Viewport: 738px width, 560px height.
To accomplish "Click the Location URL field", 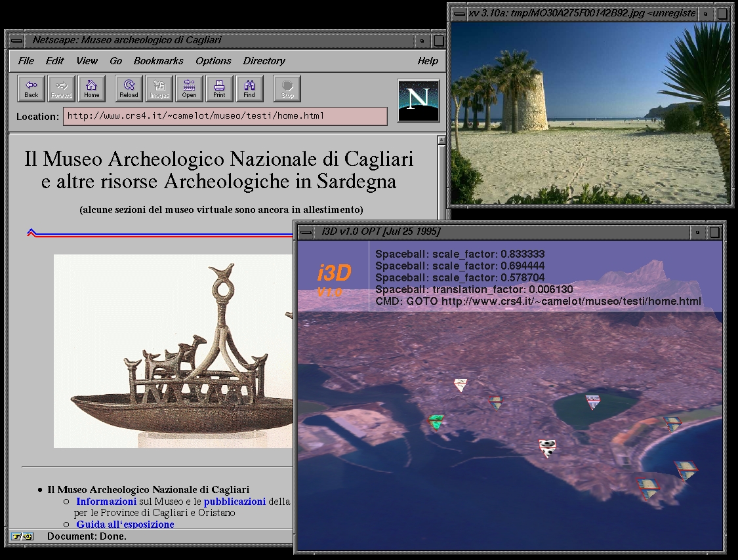I will 225,116.
